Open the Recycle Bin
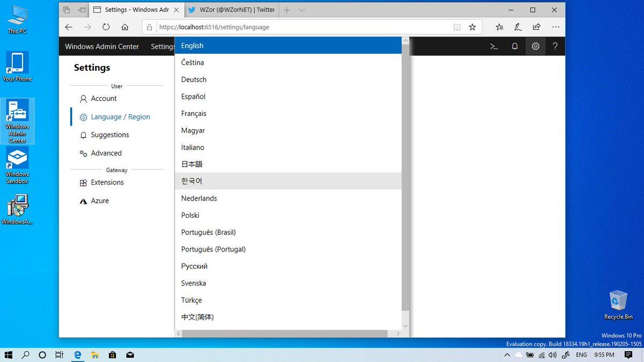 (618, 305)
